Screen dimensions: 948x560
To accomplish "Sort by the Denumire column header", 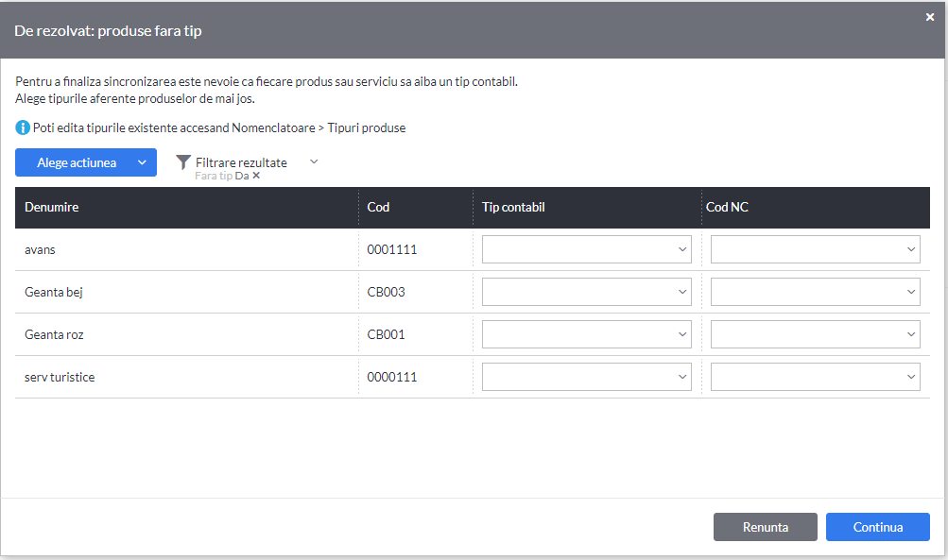I will [x=51, y=207].
